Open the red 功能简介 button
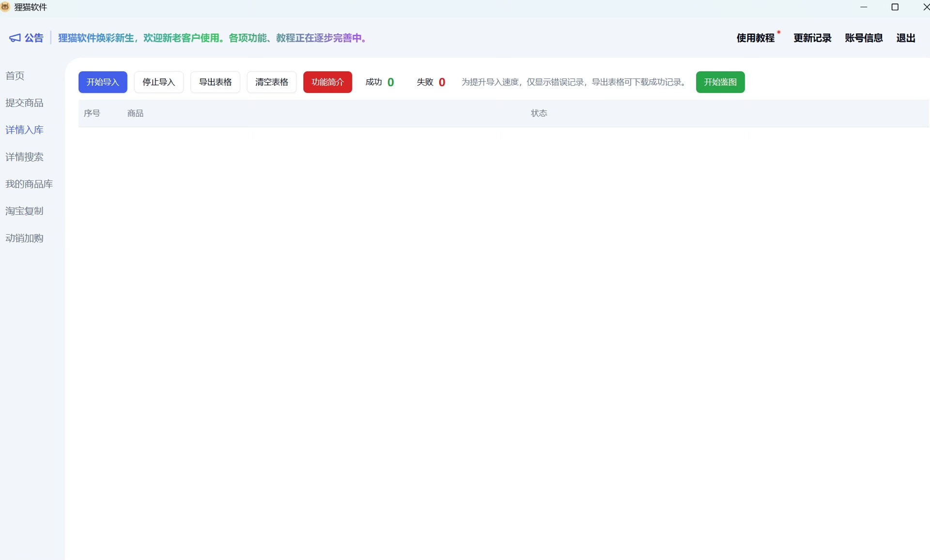 [x=327, y=82]
